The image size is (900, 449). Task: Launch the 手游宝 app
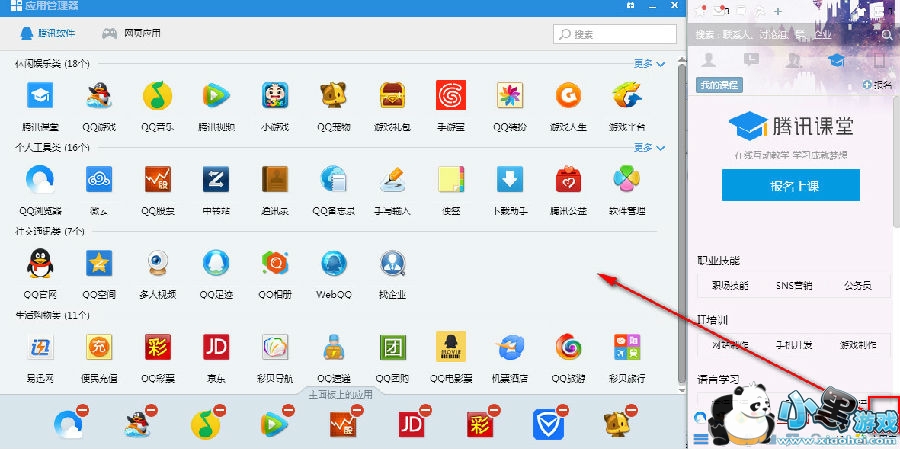click(451, 95)
